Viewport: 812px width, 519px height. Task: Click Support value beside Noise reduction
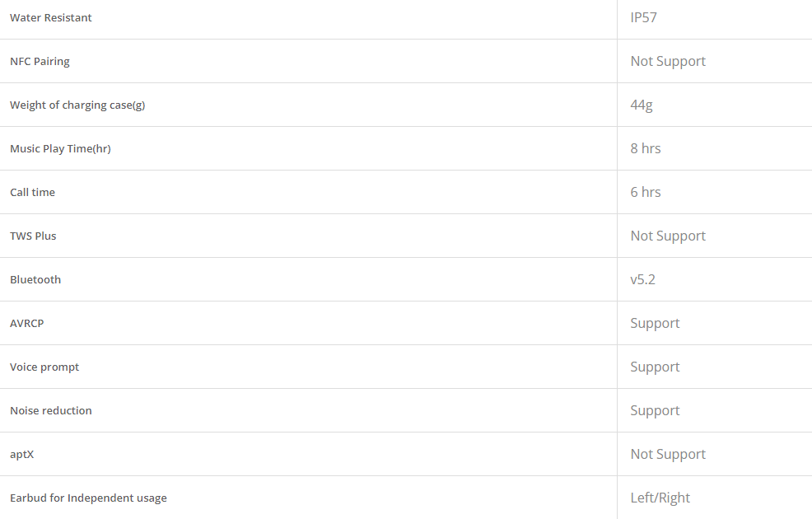click(x=655, y=410)
